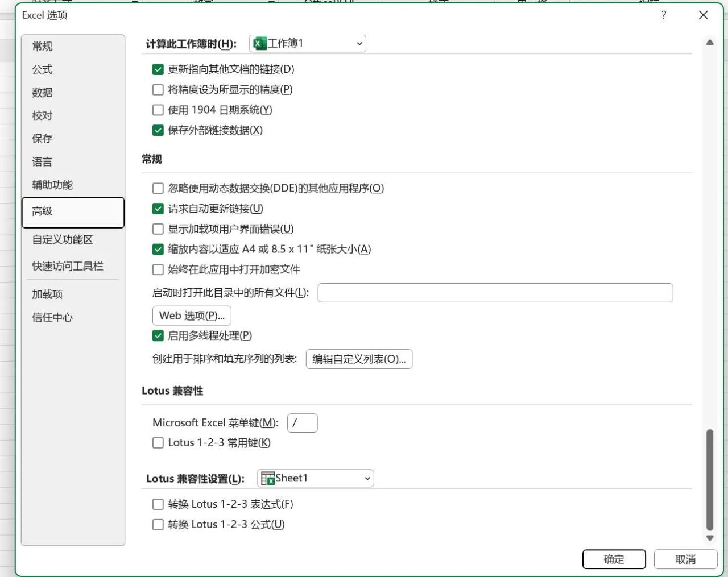Toggle 缩放内容以适应 A4 纸张大小 checkbox

click(158, 250)
